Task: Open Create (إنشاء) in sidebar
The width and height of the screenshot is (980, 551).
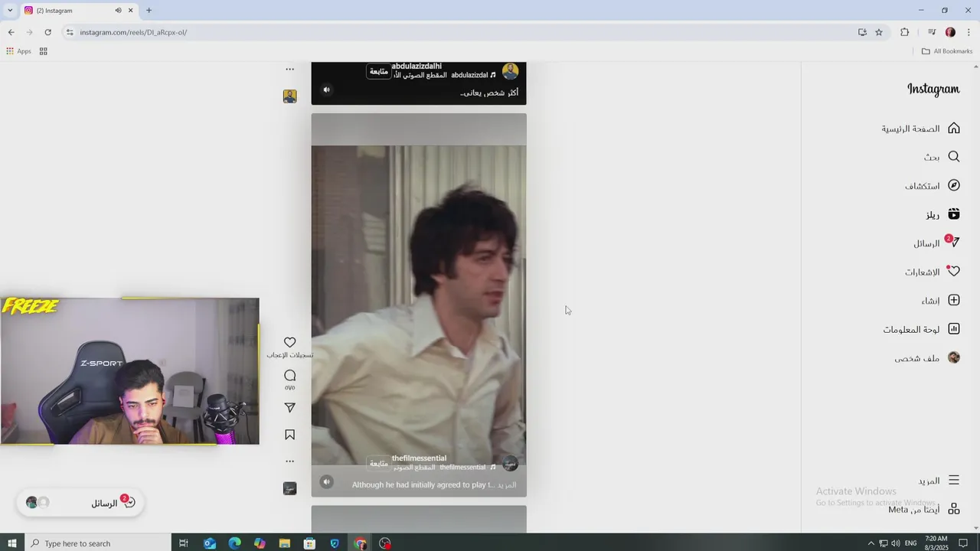Action: pos(940,301)
